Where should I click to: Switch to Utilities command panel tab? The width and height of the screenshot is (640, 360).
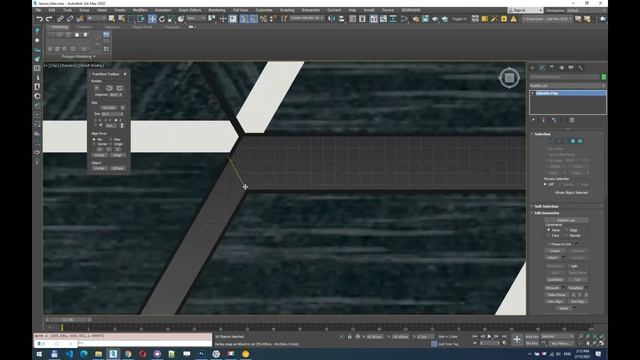580,68
